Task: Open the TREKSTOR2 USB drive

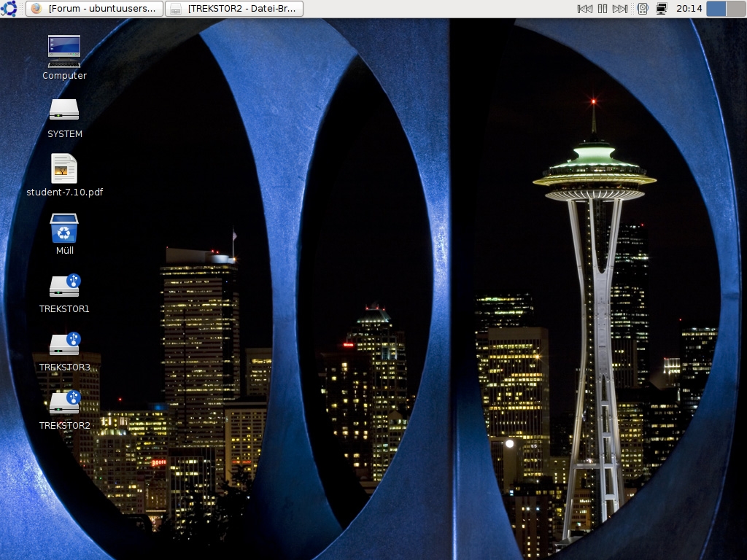Action: 64,402
